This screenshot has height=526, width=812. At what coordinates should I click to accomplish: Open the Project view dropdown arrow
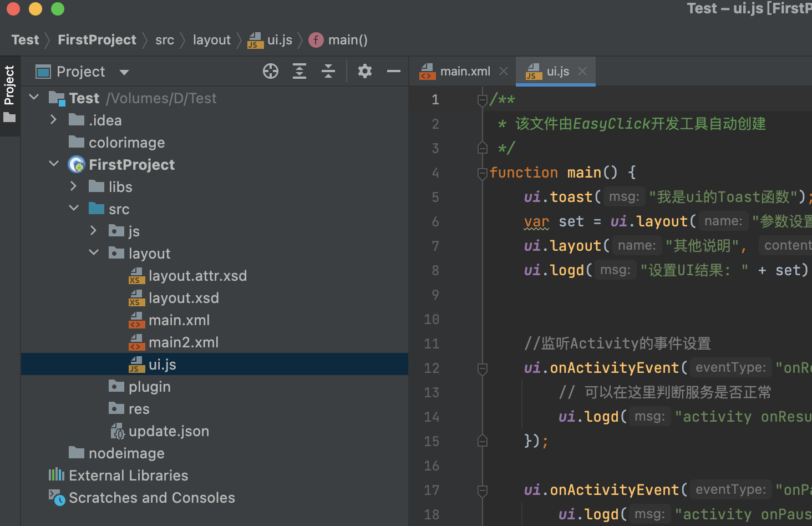124,72
